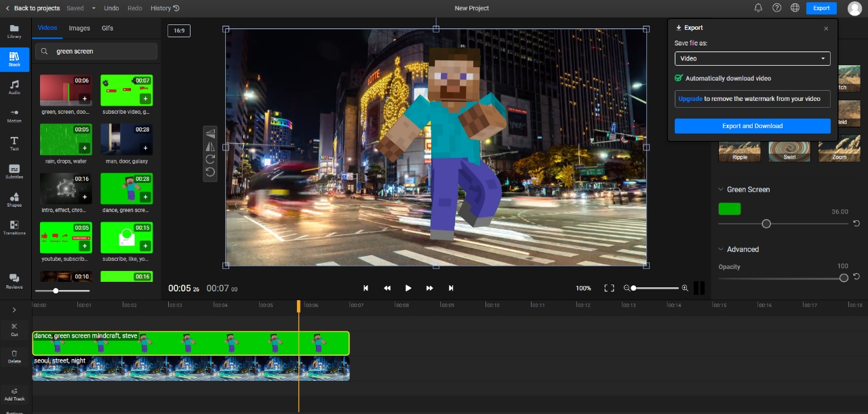Open the Transitions panel
The width and height of the screenshot is (868, 414).
(14, 228)
